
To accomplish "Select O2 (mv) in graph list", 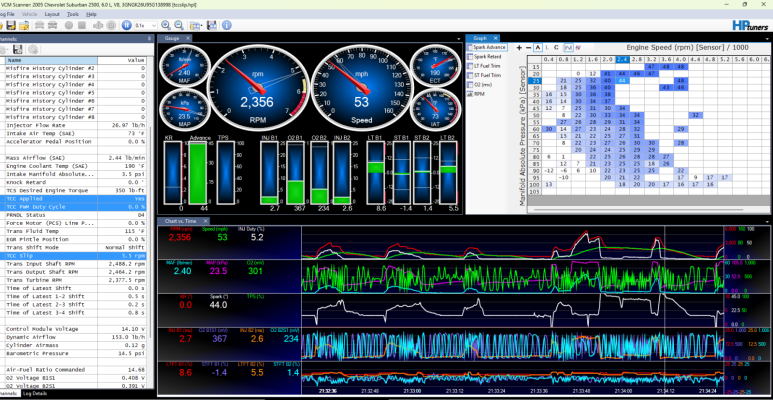I will click(479, 85).
